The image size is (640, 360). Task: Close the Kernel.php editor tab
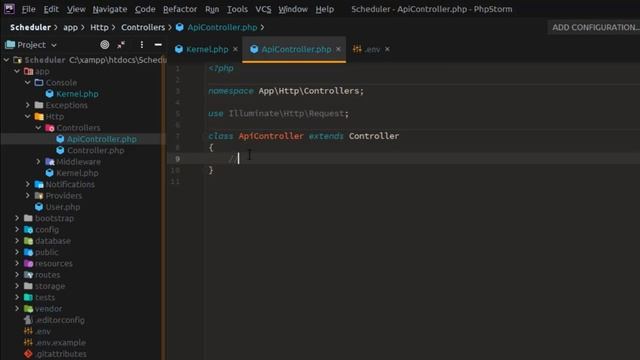pos(235,49)
